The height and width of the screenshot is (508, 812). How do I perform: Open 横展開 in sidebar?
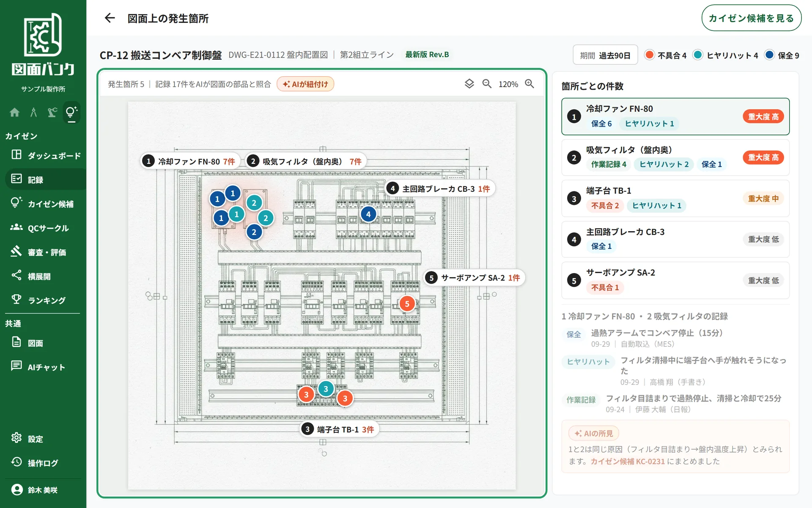click(45, 276)
